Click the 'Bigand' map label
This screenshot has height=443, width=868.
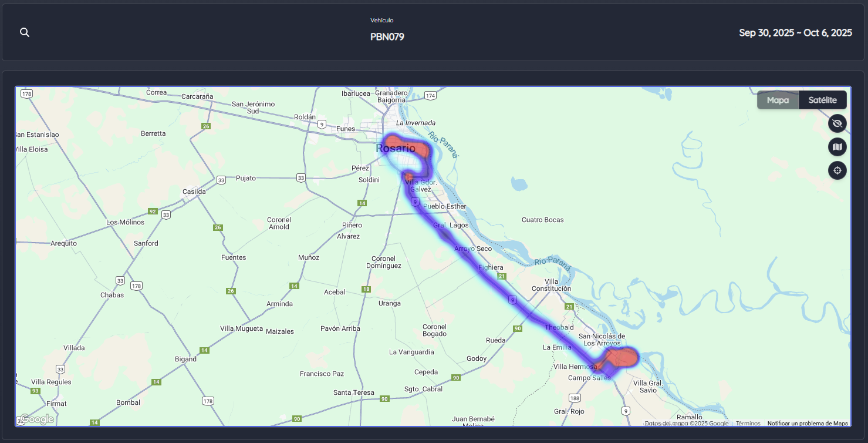coord(186,358)
